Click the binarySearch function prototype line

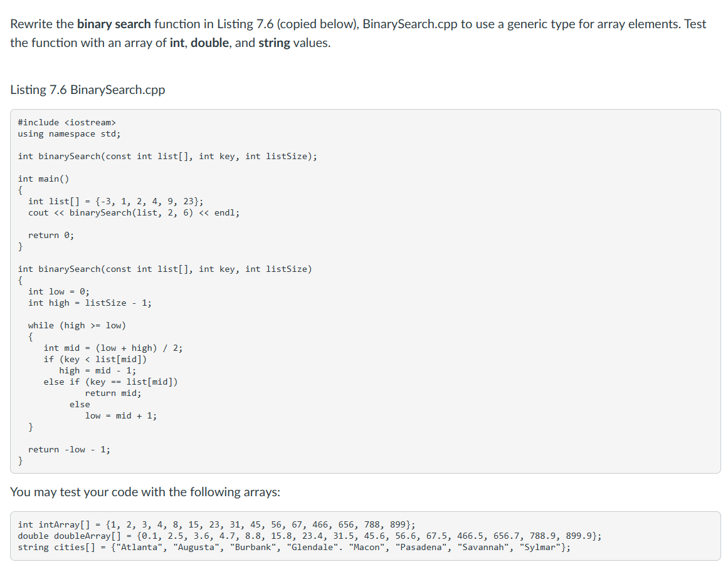[167, 157]
